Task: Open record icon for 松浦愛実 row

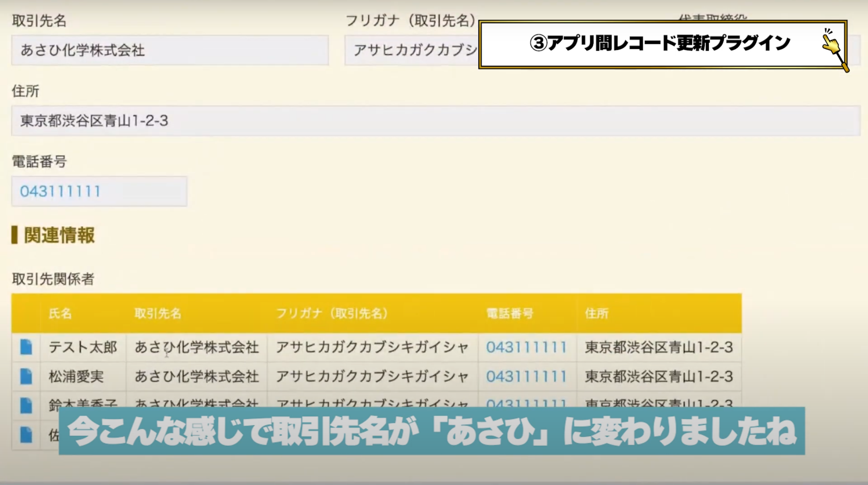Action: coord(26,377)
